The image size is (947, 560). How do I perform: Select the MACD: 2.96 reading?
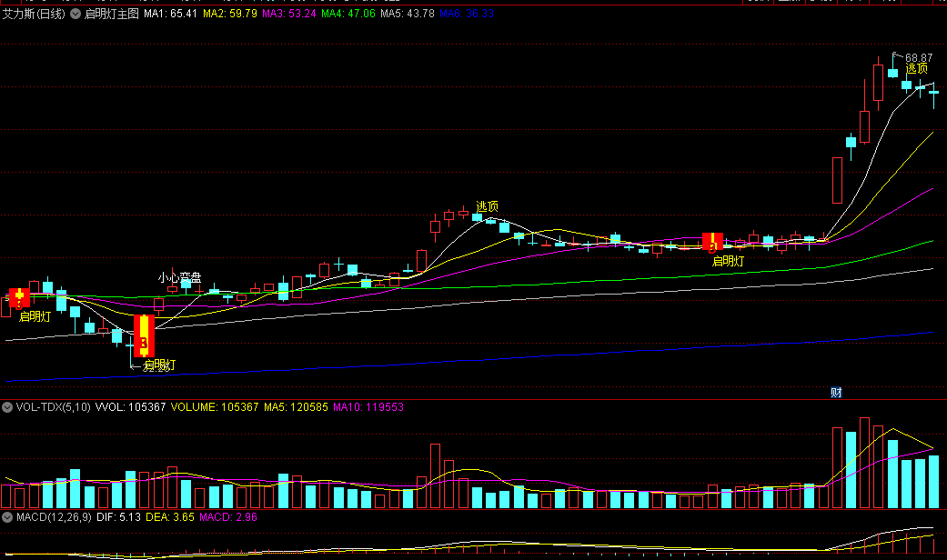[x=228, y=517]
